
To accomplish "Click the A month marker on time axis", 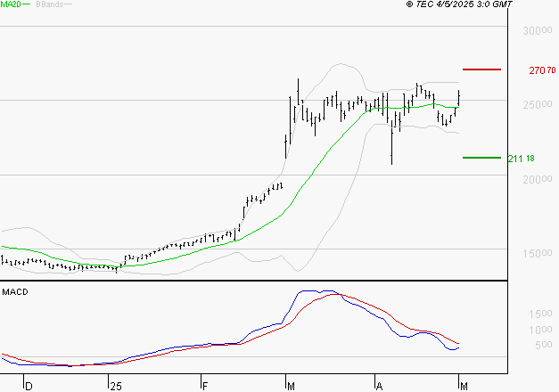I will coord(379,387).
